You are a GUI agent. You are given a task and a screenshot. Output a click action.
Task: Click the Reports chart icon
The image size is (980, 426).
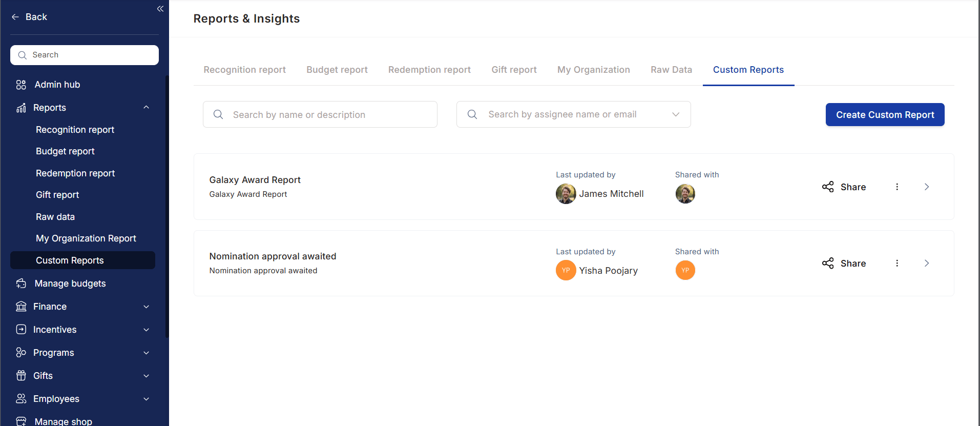click(x=21, y=108)
